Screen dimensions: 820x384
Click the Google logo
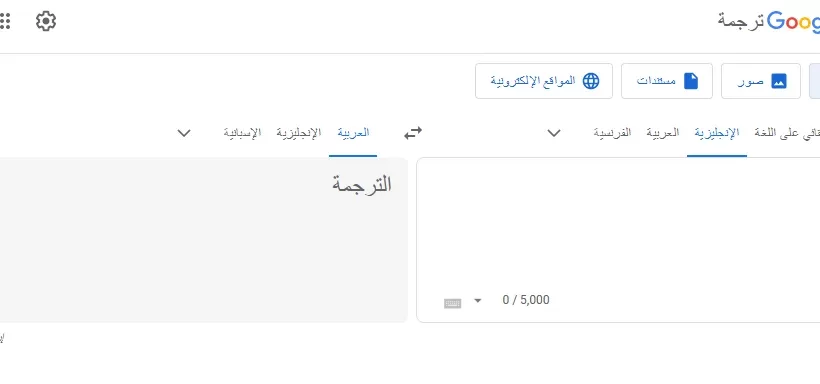(794, 21)
